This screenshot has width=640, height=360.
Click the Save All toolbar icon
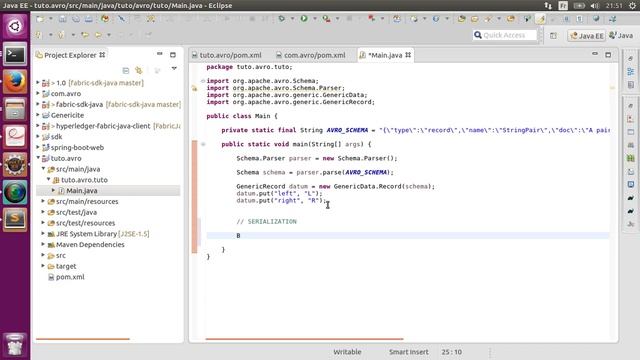(76, 19)
